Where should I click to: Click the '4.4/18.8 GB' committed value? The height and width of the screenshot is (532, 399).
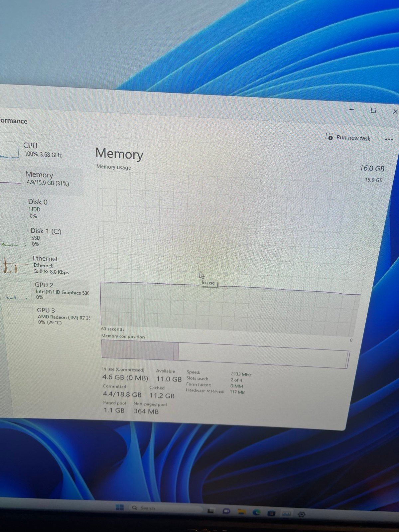pyautogui.click(x=122, y=394)
